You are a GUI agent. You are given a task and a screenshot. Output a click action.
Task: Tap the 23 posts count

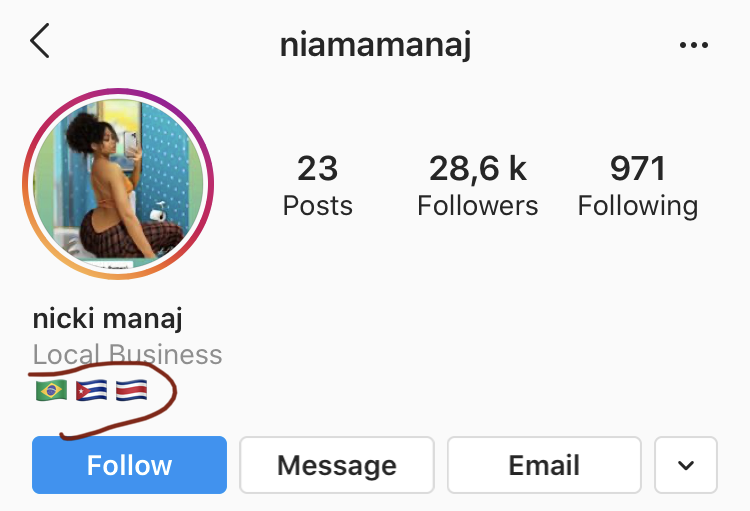317,169
